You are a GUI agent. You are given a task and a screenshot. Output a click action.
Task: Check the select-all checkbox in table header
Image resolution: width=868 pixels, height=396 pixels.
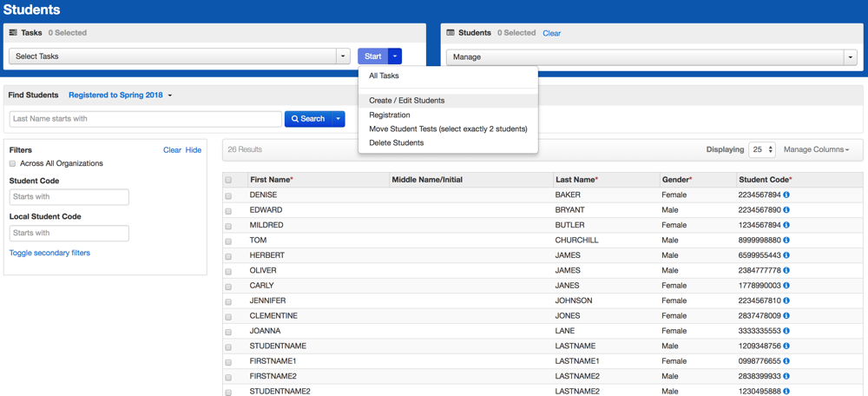click(229, 180)
